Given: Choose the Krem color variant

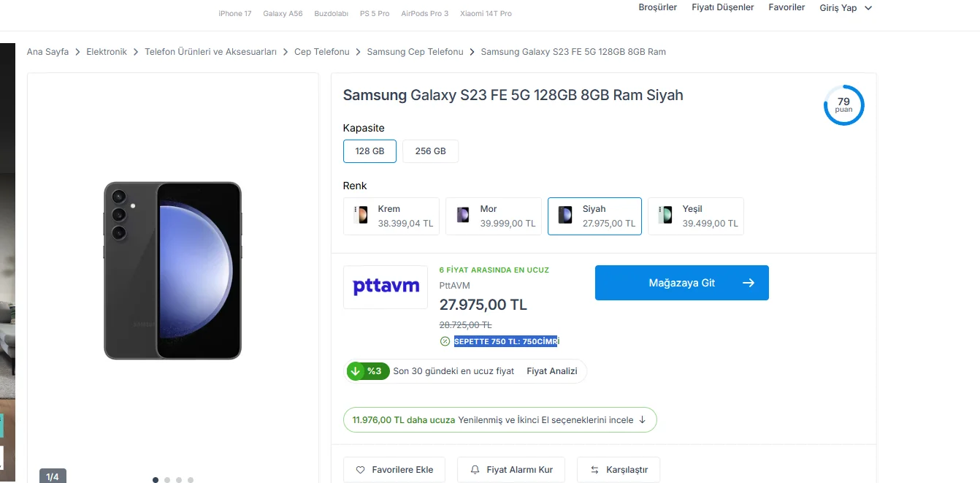Looking at the screenshot, I should (x=391, y=216).
